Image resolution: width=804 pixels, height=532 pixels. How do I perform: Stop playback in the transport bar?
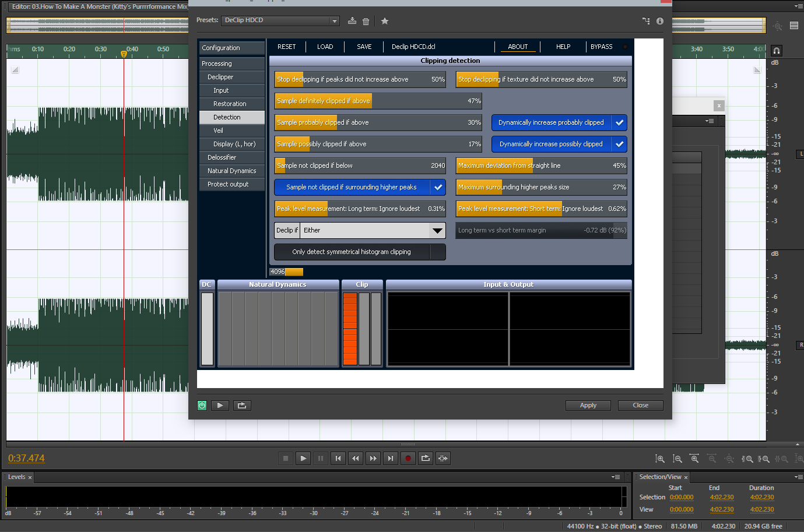click(286, 459)
